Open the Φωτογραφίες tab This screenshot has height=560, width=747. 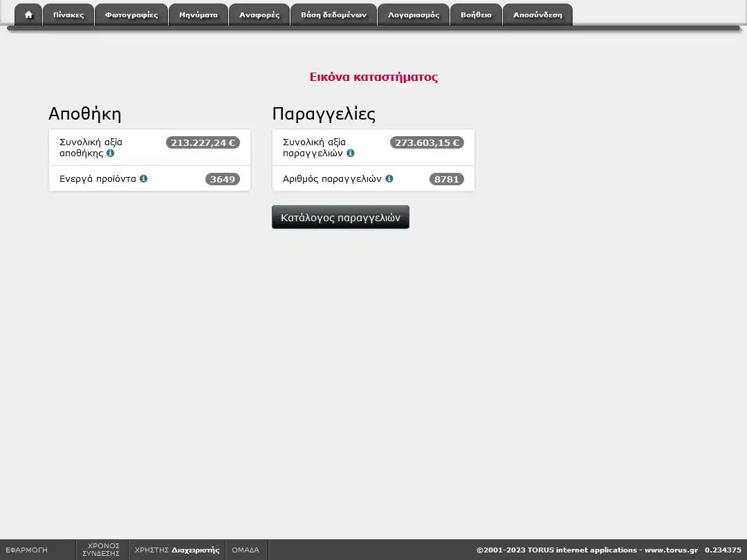coord(131,15)
